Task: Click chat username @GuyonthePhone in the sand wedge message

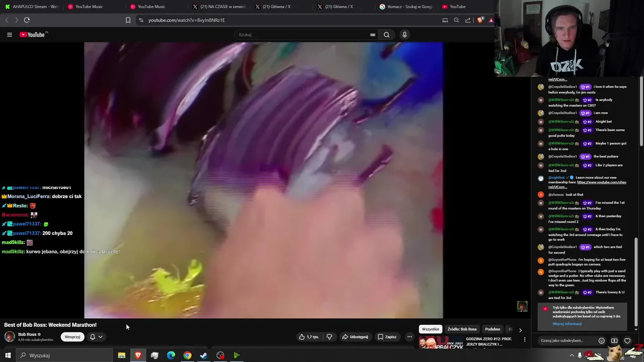Action: tap(562, 271)
